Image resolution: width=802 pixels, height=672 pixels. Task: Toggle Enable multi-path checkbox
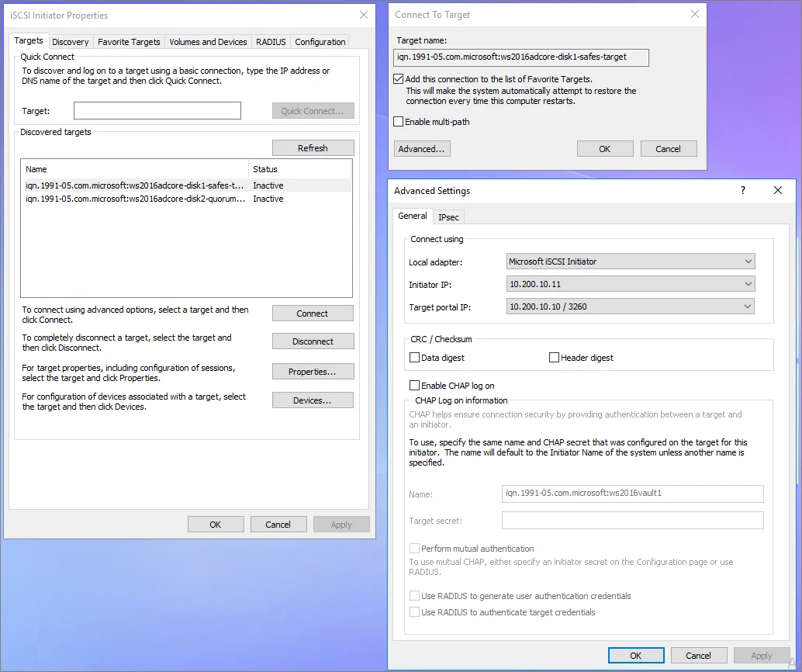399,122
